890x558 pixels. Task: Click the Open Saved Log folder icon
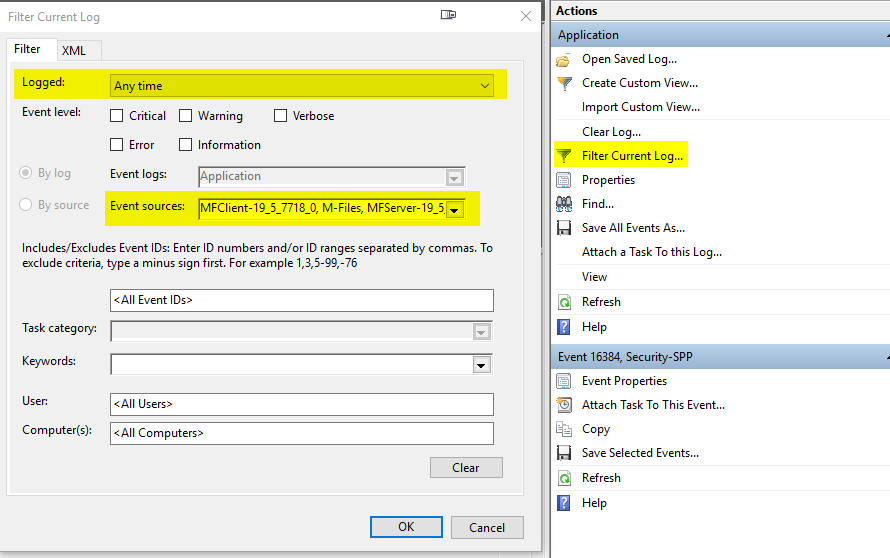click(564, 59)
